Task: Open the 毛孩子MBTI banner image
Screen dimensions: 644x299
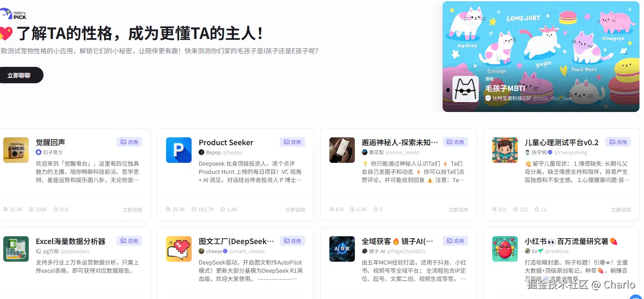Action: [541, 57]
